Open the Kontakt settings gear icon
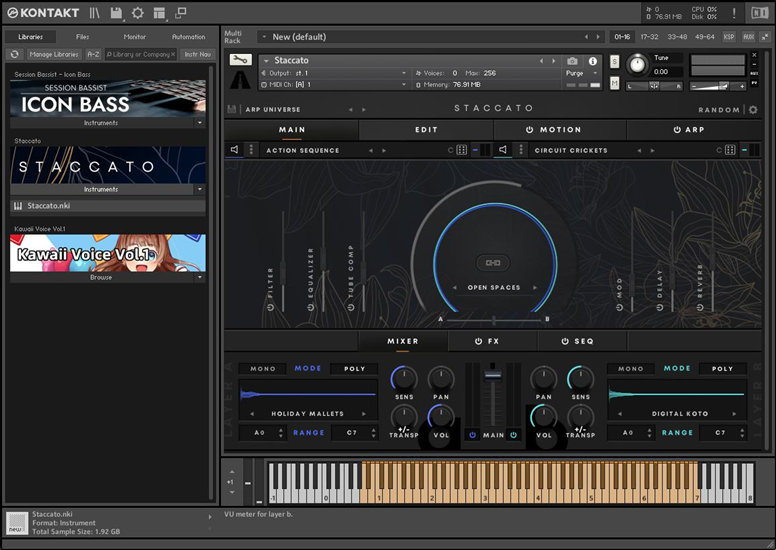 coord(138,13)
